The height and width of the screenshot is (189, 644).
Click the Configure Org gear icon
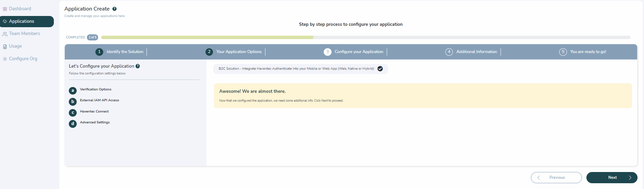5,59
